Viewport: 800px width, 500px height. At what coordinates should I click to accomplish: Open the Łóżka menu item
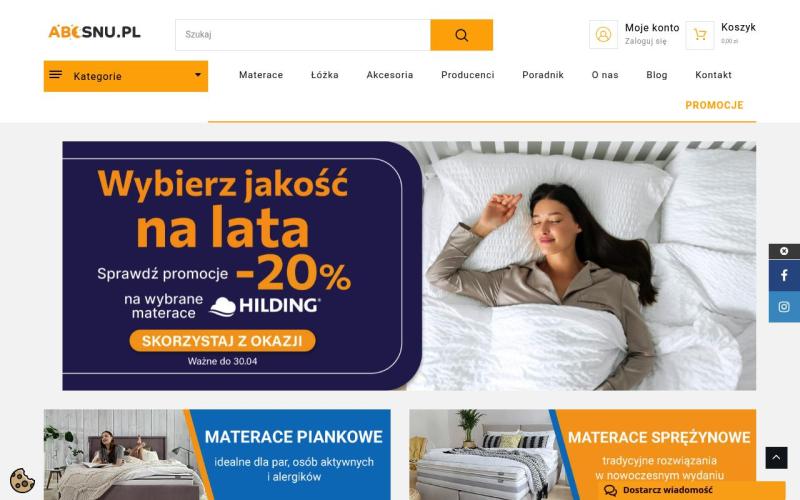coord(324,75)
